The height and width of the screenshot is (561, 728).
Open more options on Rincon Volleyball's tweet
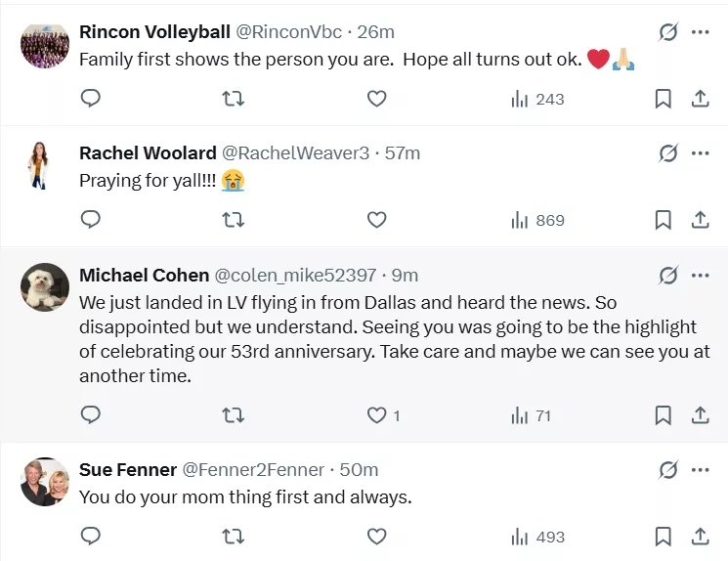[x=700, y=32]
